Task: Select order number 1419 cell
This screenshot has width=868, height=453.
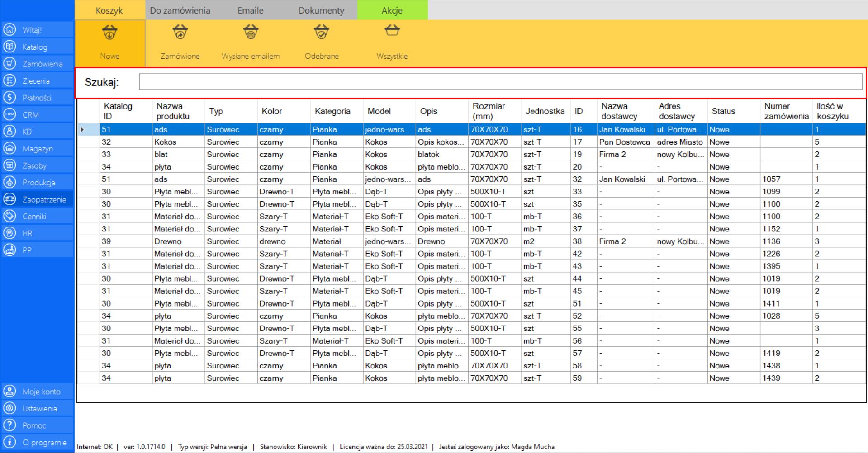Action: click(x=786, y=353)
